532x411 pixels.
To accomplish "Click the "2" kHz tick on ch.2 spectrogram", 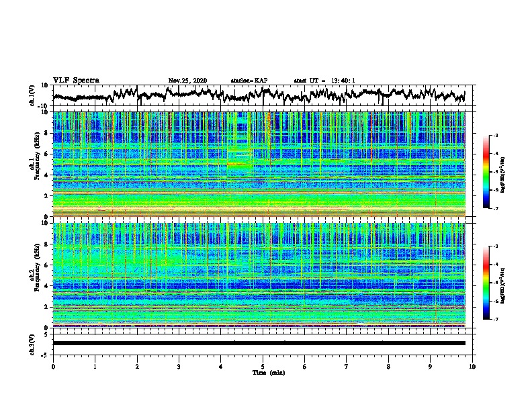I will pyautogui.click(x=47, y=307).
